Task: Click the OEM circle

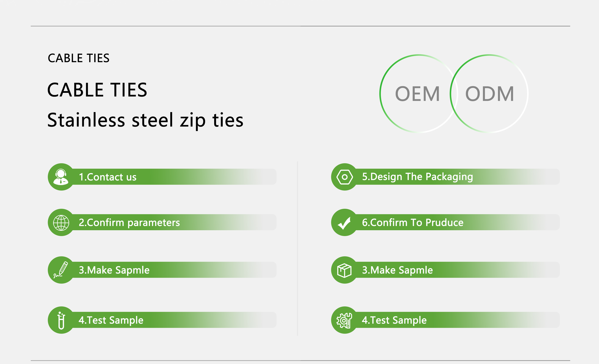Action: coord(418,94)
